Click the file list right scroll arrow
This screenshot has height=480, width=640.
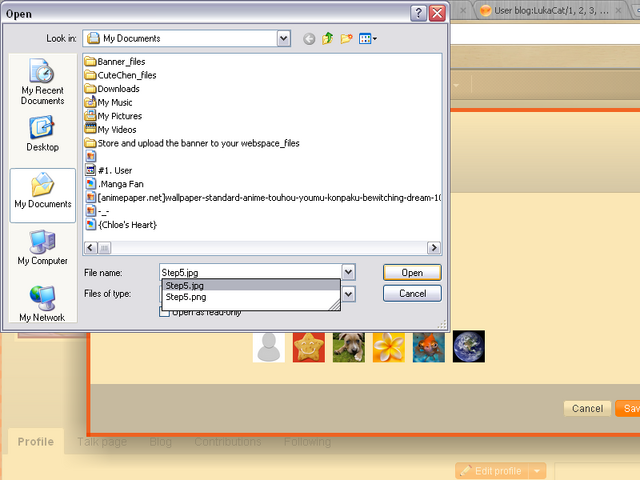[433, 248]
